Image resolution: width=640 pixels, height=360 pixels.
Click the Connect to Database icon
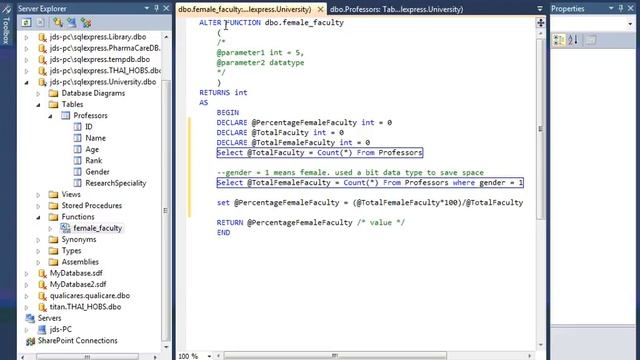pyautogui.click(x=58, y=22)
